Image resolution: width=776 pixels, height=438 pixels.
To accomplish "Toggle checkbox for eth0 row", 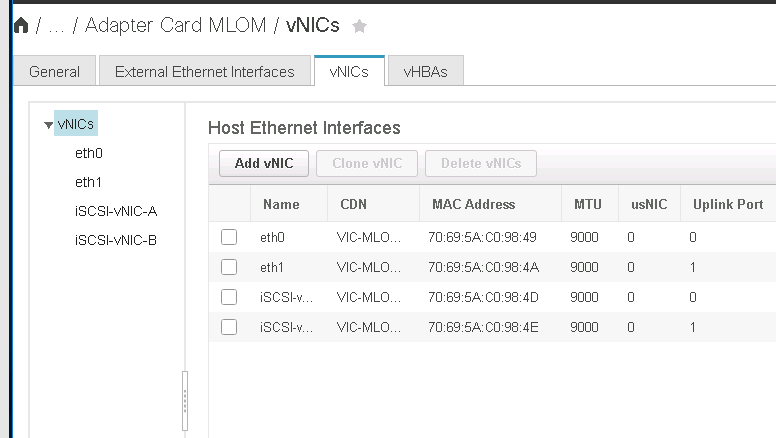I will point(229,238).
